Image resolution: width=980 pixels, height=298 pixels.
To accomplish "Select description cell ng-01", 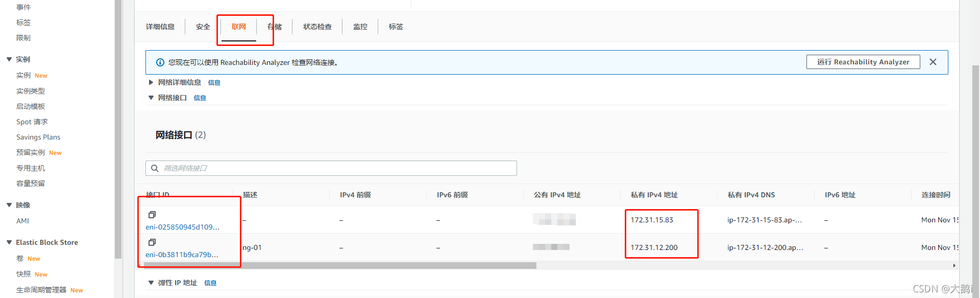I will pos(252,247).
